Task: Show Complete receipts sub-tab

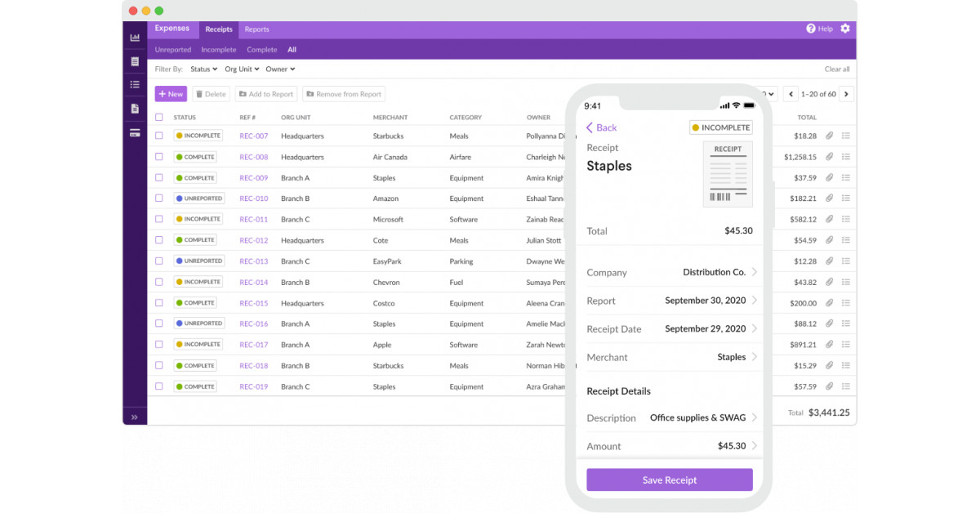Action: (x=262, y=50)
